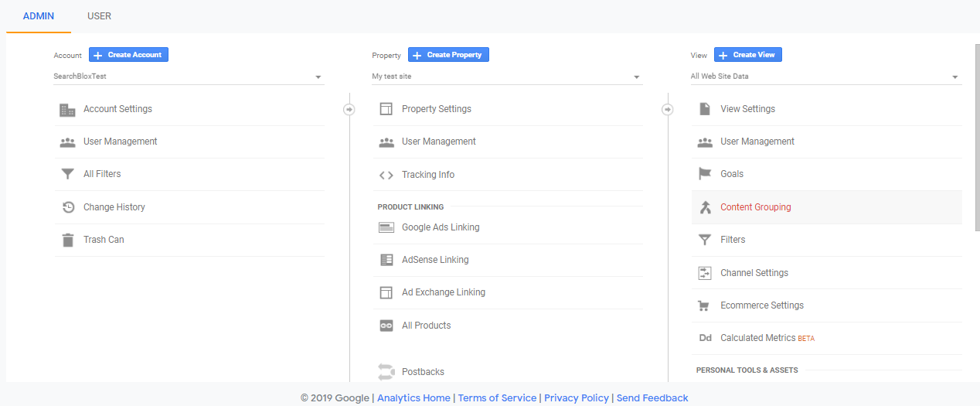Viewport: 980px width, 406px height.
Task: Click the Postbacks arrows icon
Action: tap(386, 372)
